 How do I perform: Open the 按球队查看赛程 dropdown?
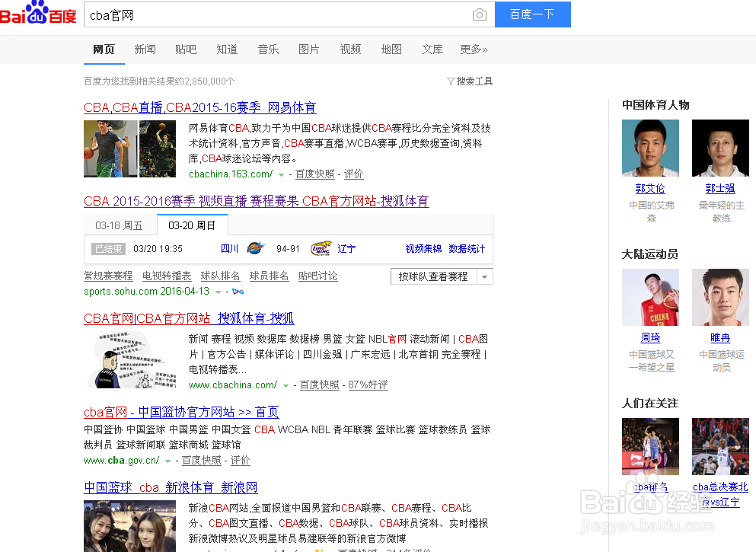pyautogui.click(x=442, y=276)
